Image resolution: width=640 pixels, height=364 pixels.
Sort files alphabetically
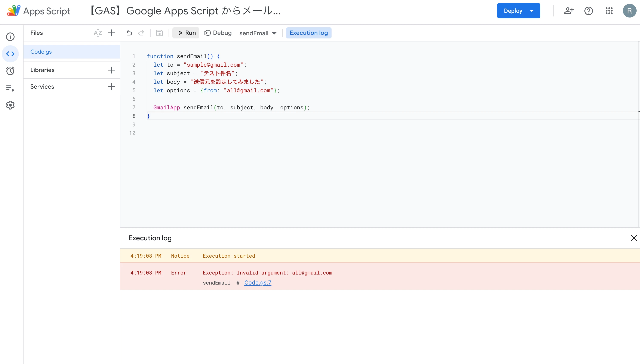98,33
